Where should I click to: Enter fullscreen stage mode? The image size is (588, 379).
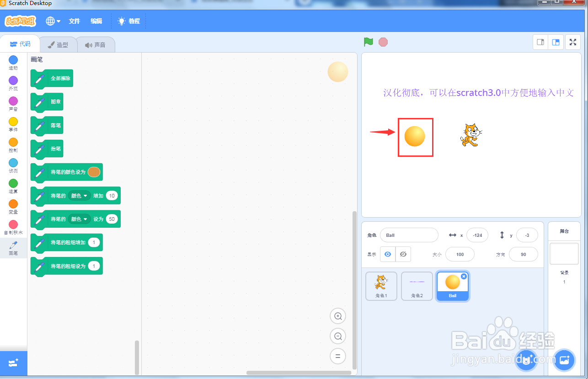[573, 42]
